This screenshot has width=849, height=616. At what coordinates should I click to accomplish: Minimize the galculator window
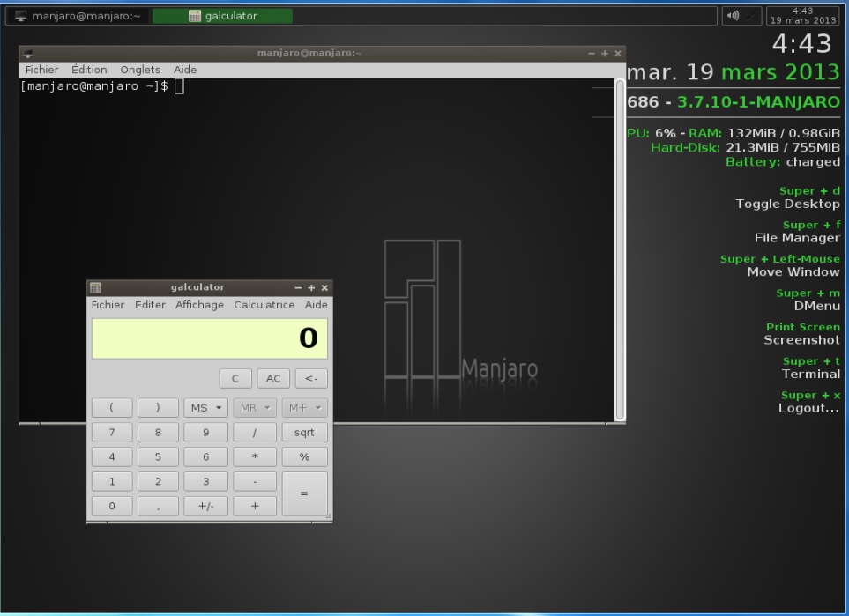coord(298,287)
